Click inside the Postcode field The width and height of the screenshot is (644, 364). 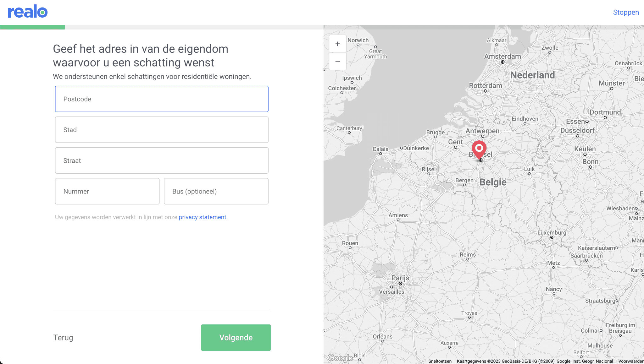[161, 99]
